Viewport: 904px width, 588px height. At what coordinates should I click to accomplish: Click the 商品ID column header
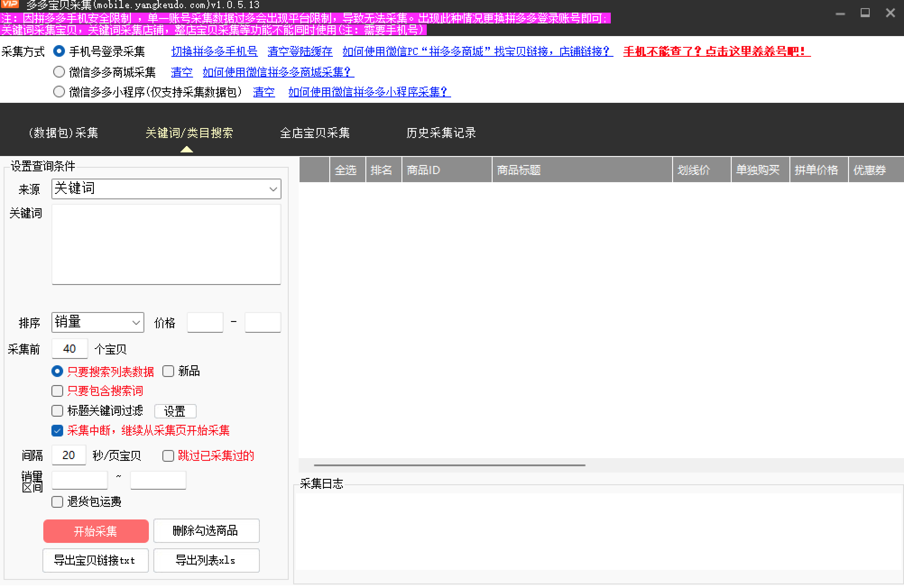click(x=447, y=170)
